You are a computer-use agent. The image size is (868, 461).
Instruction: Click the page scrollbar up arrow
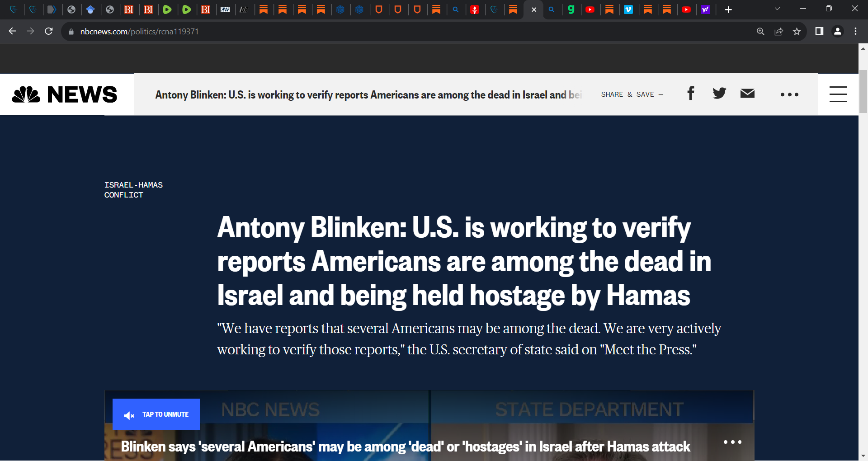click(863, 48)
